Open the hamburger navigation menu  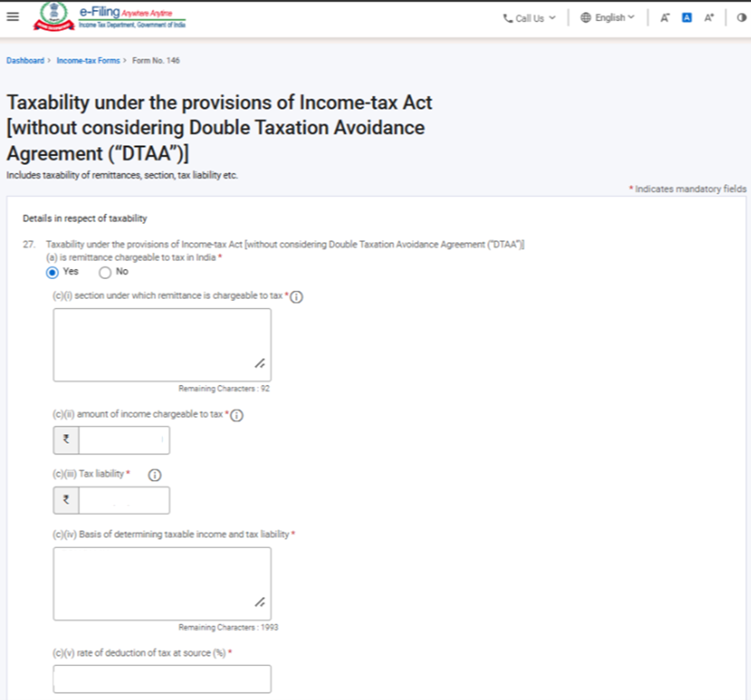[12, 18]
